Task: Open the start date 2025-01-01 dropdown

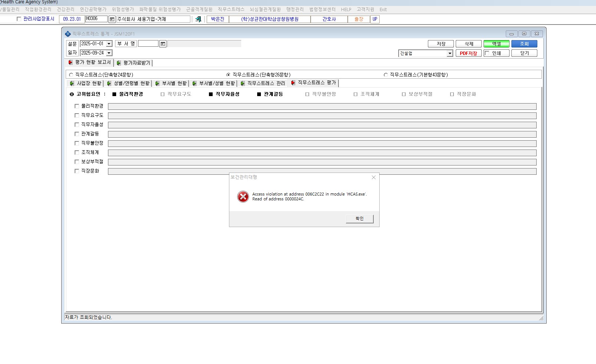Action: click(x=109, y=44)
